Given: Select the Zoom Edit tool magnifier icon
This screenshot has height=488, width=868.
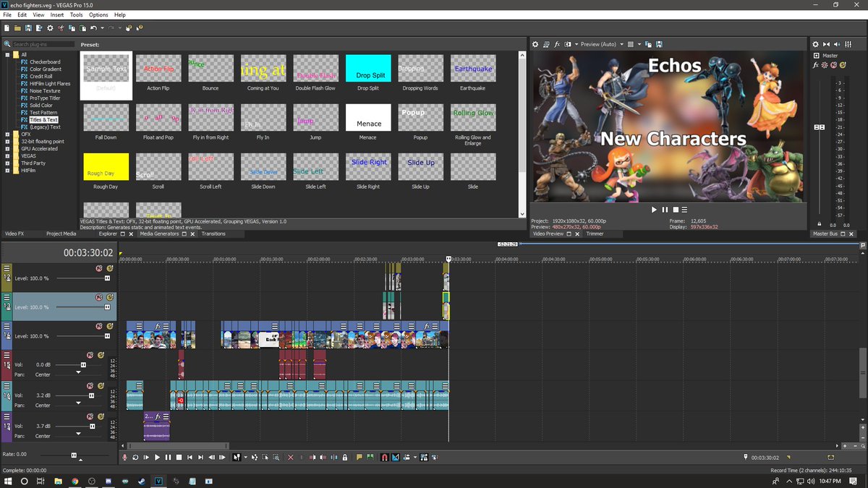Looking at the screenshot, I should click(x=276, y=457).
